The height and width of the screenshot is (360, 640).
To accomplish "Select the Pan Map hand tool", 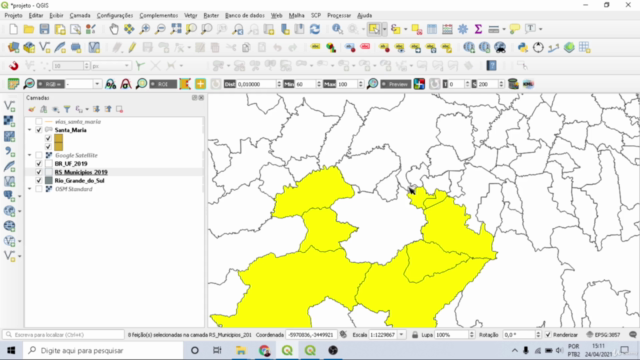I will click(114, 29).
